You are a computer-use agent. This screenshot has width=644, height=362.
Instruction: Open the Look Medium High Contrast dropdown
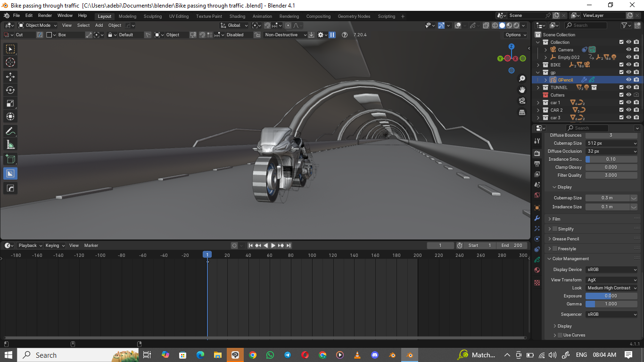tap(612, 288)
